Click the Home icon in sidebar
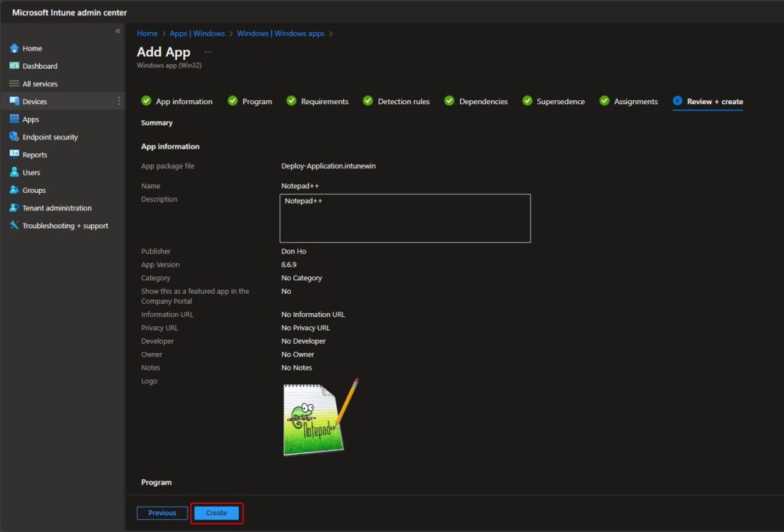The height and width of the screenshot is (532, 784). [14, 48]
